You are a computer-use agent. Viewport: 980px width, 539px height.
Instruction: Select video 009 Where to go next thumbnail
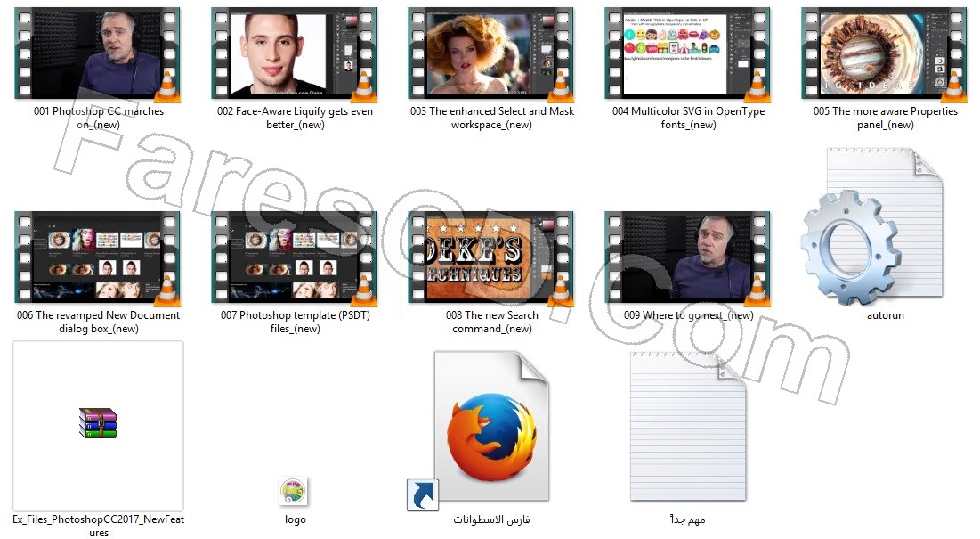(x=687, y=257)
